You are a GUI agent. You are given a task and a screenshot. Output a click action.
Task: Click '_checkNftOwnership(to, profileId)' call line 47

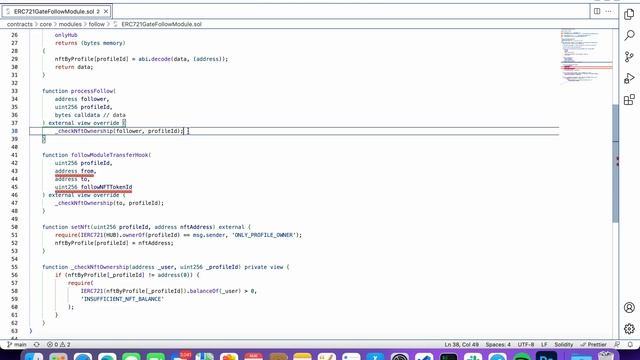pos(109,203)
